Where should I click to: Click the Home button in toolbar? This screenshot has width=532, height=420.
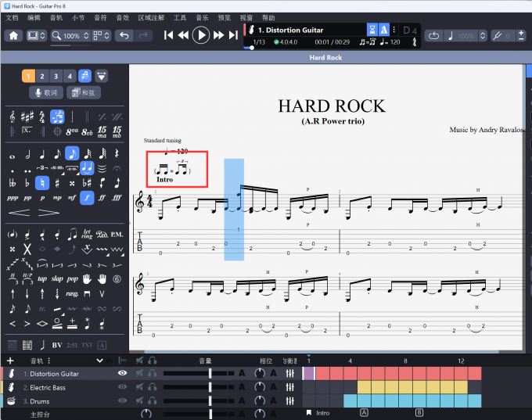tap(14, 35)
